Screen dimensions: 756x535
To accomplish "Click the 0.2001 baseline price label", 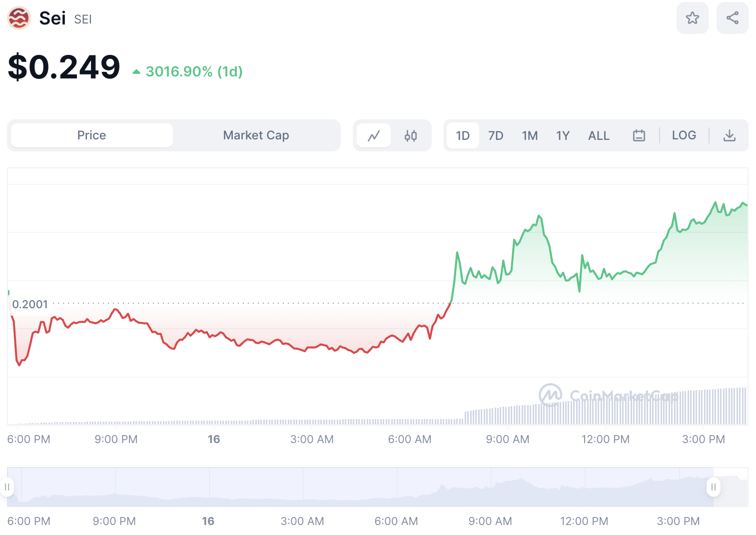I will [x=30, y=304].
